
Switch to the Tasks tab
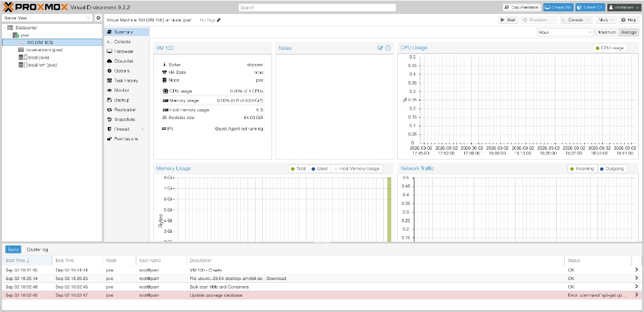click(13, 249)
